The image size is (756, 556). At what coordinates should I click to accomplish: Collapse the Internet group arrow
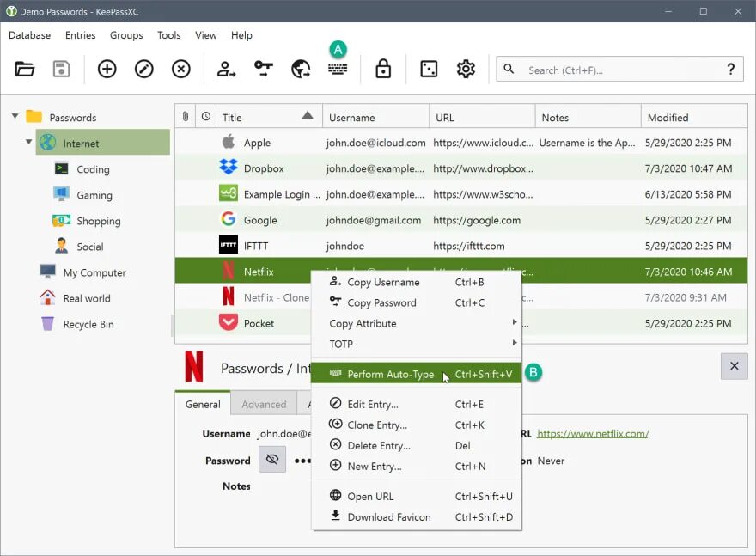point(28,142)
